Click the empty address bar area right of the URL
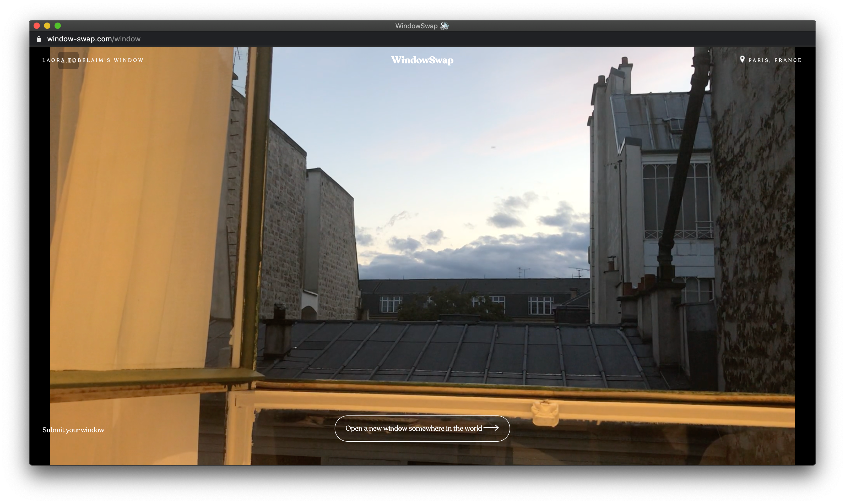The image size is (845, 504). pyautogui.click(x=442, y=39)
